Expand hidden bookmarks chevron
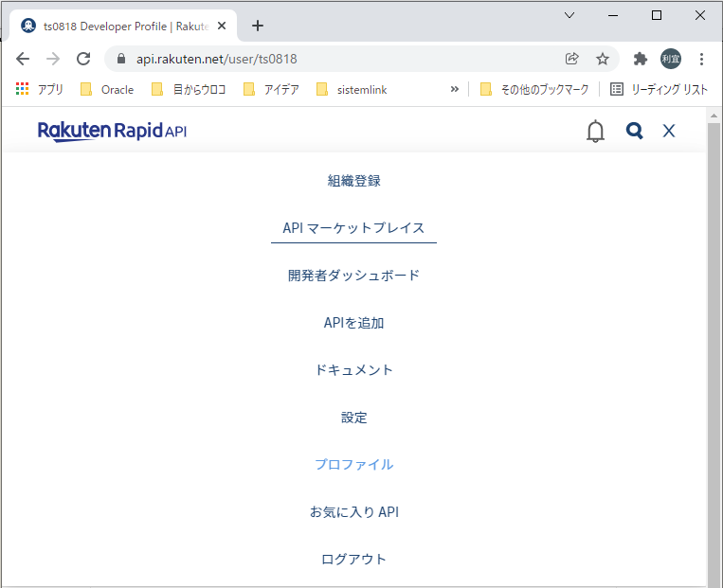Image resolution: width=723 pixels, height=588 pixels. 455,89
